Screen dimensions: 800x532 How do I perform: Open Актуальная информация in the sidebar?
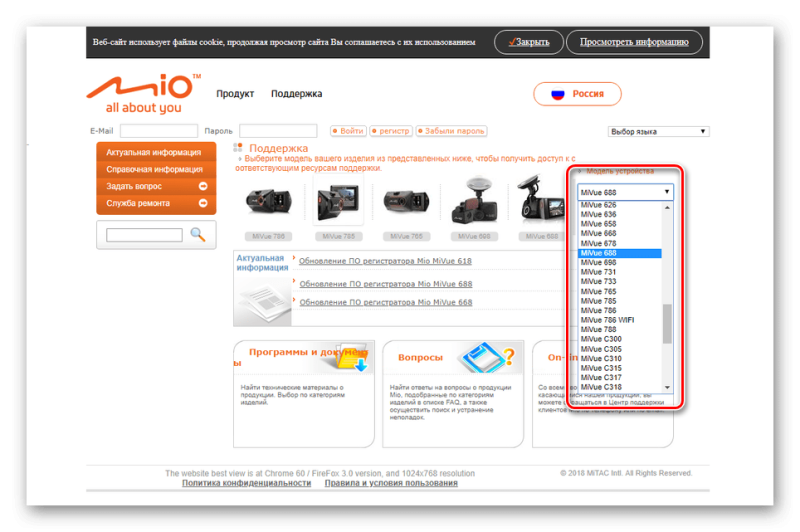click(156, 152)
